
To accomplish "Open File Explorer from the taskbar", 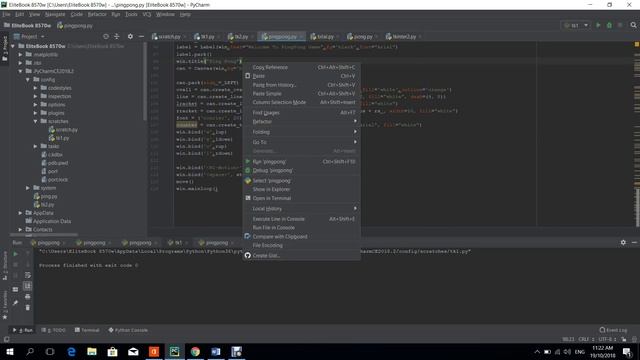I will [92, 351].
